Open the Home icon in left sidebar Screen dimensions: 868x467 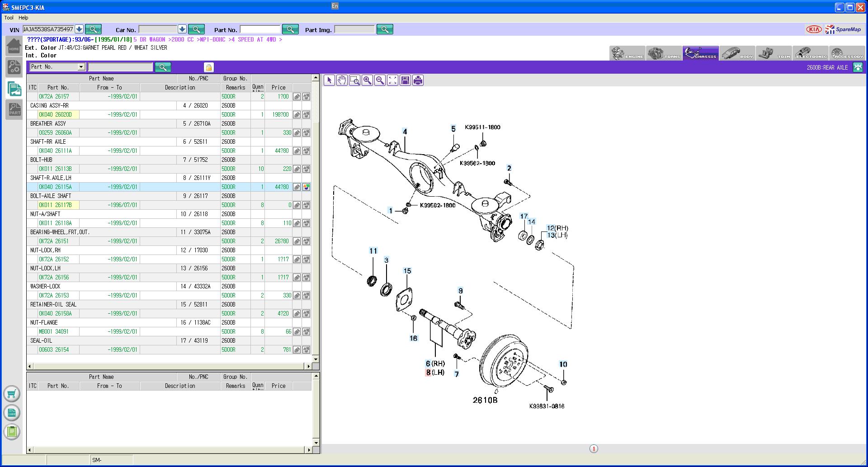(14, 47)
